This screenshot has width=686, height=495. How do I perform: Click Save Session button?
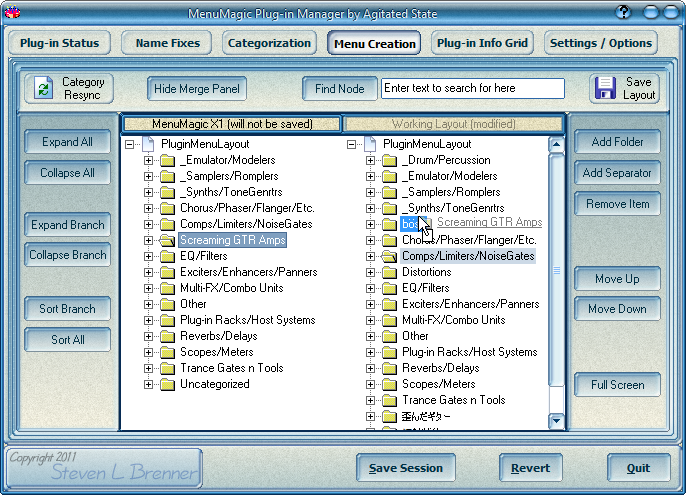tap(406, 468)
